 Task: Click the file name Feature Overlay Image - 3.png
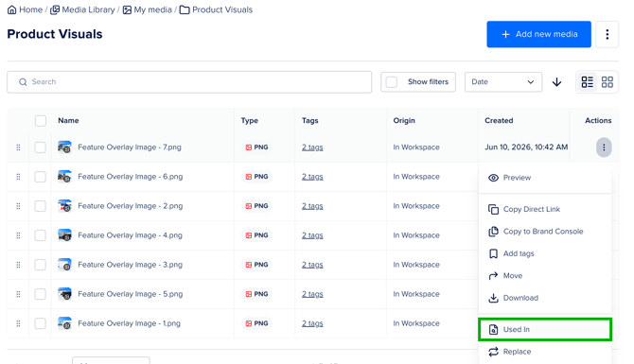click(x=130, y=265)
